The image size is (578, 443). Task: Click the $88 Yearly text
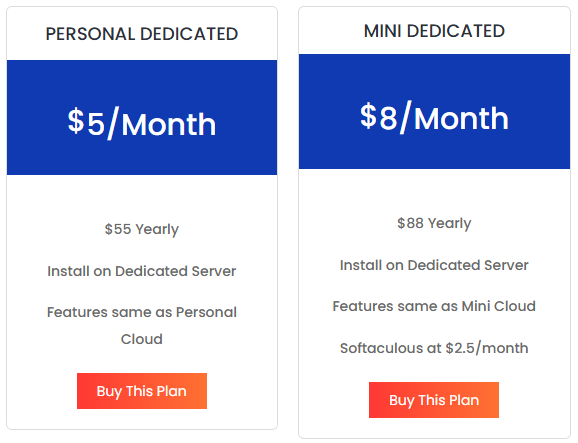(x=434, y=223)
